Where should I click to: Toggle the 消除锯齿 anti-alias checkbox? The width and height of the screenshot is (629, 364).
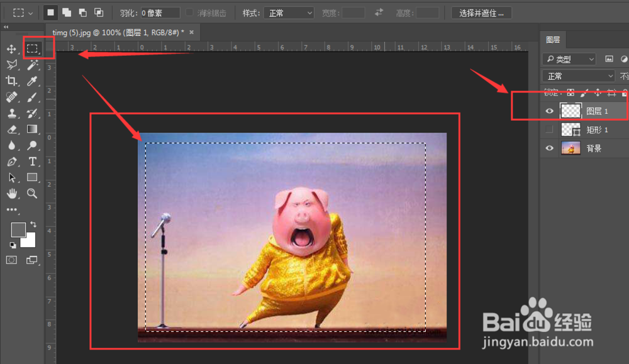pos(189,13)
